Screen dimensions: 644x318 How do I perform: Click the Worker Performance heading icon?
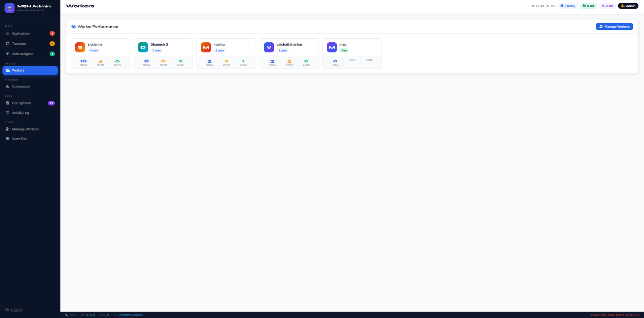(x=74, y=27)
